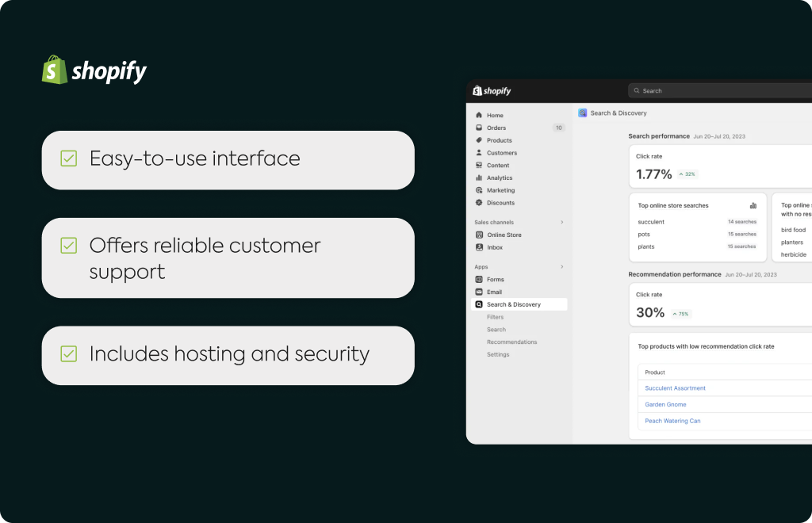This screenshot has height=523, width=812.
Task: Open the Settings submenu item
Action: (498, 354)
